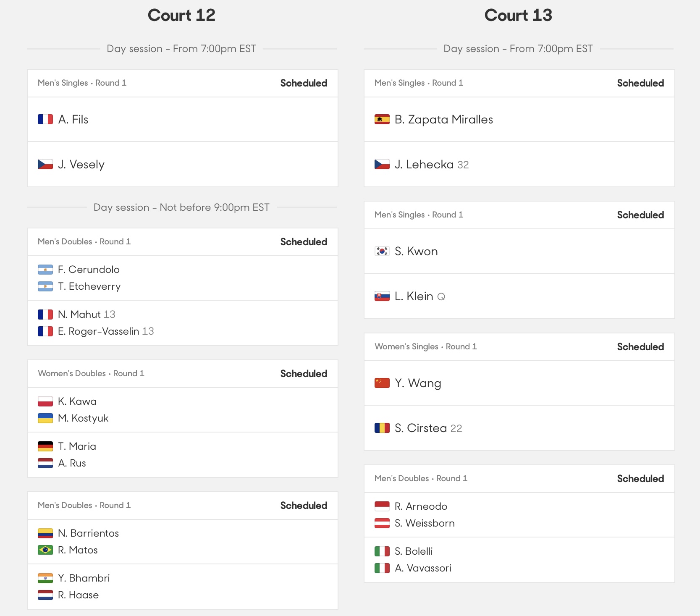This screenshot has width=700, height=616.
Task: Click the Brazilian flag beside R. Matos
Action: click(45, 550)
